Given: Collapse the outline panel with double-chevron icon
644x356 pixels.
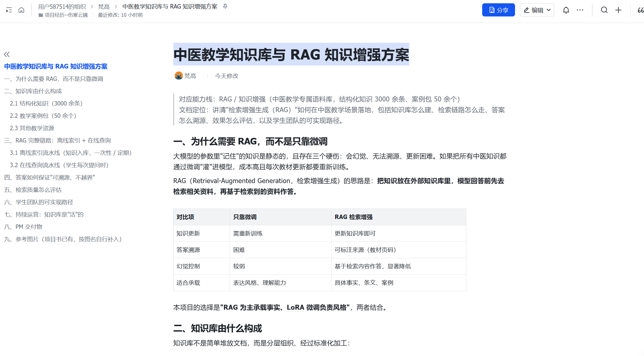Looking at the screenshot, I should pos(7,54).
